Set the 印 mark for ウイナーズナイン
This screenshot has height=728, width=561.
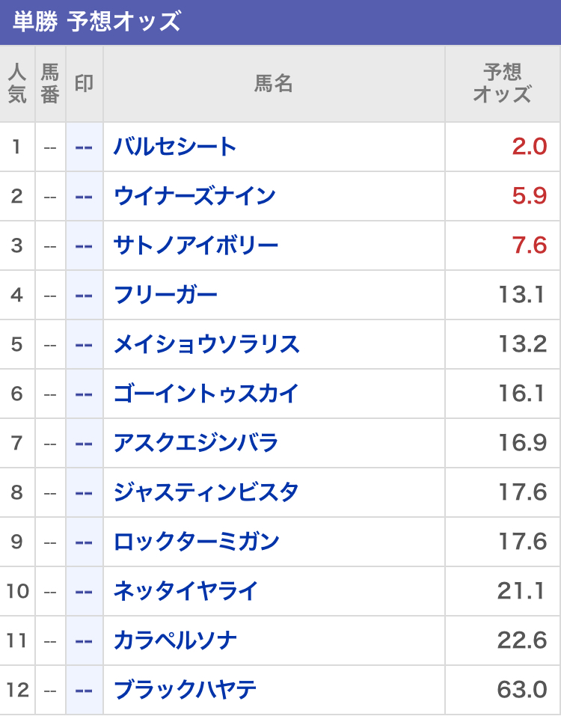tap(84, 196)
